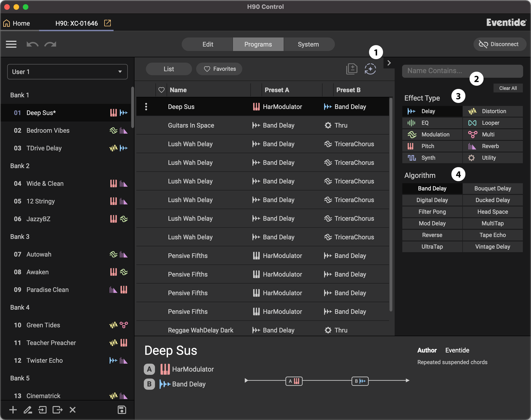Click Band Delay icon in details pane
This screenshot has width=531, height=420.
point(165,384)
